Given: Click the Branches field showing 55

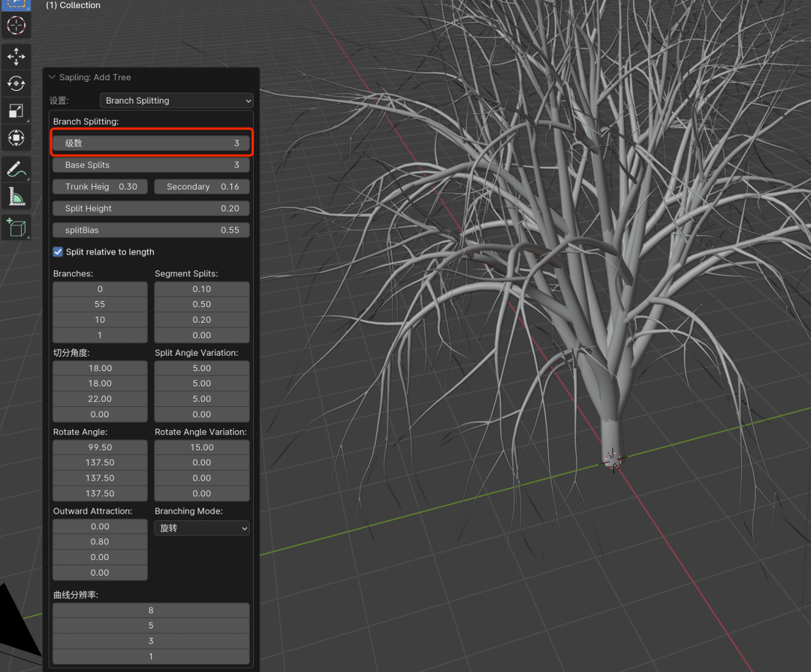Looking at the screenshot, I should tap(100, 305).
